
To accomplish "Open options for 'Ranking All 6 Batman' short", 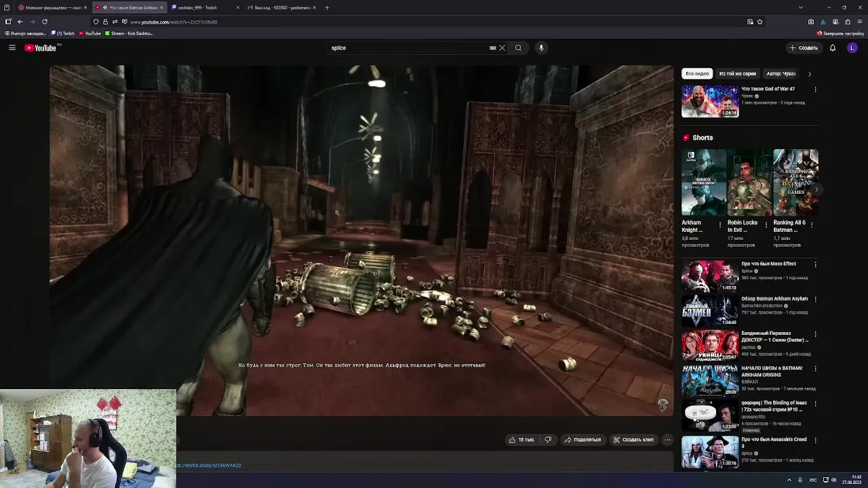I will tap(812, 224).
